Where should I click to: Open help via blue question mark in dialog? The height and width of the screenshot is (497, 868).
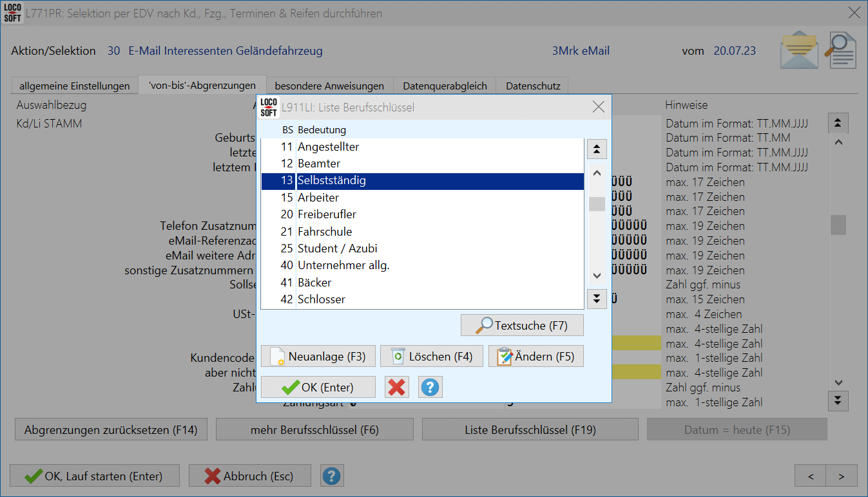[430, 387]
